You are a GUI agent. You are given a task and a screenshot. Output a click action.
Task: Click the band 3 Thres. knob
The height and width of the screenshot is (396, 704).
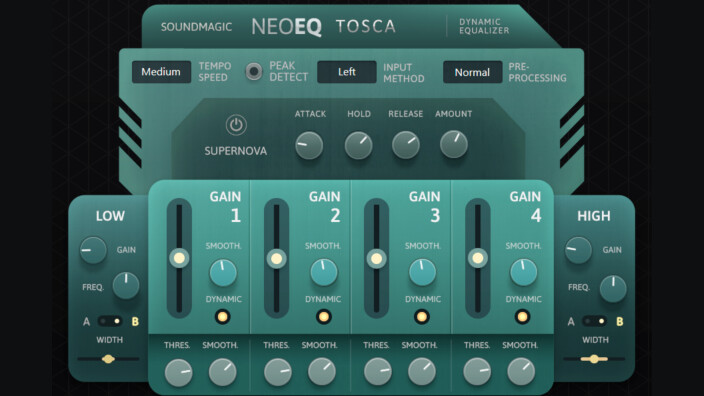[378, 372]
